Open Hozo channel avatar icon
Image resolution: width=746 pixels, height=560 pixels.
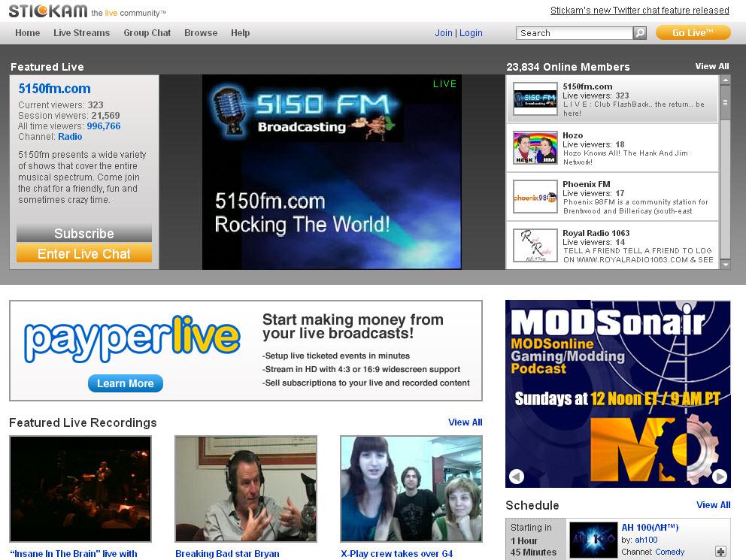pos(535,148)
